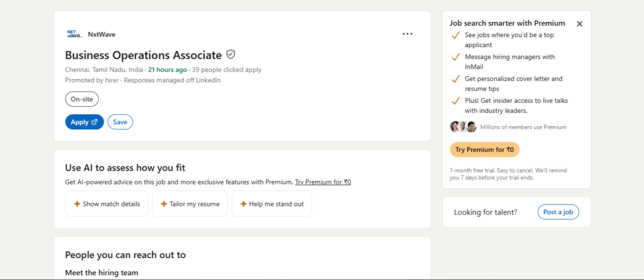Click Millions of members use Premium text
The image size is (644, 280).
pyautogui.click(x=523, y=127)
